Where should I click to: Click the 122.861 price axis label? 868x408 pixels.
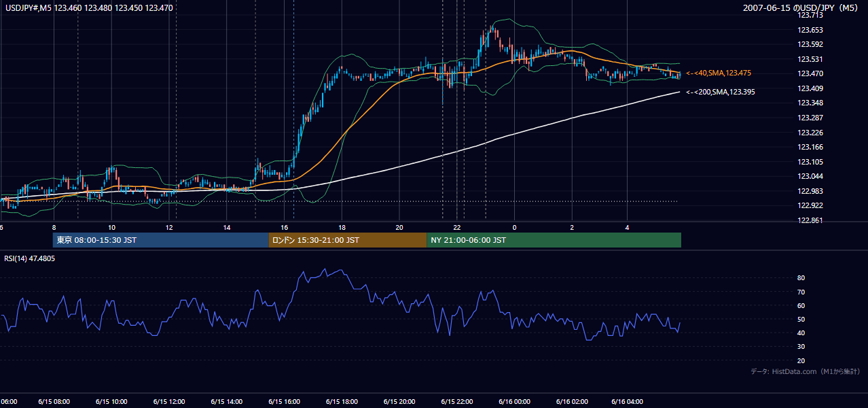[x=811, y=220]
